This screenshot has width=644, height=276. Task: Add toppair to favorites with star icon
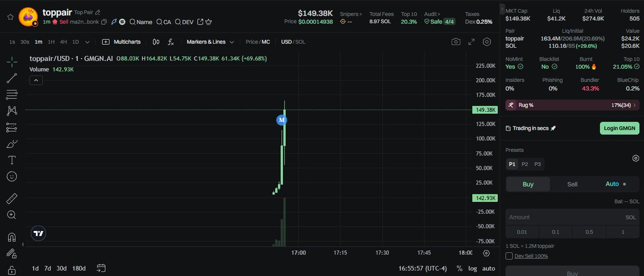click(x=10, y=17)
